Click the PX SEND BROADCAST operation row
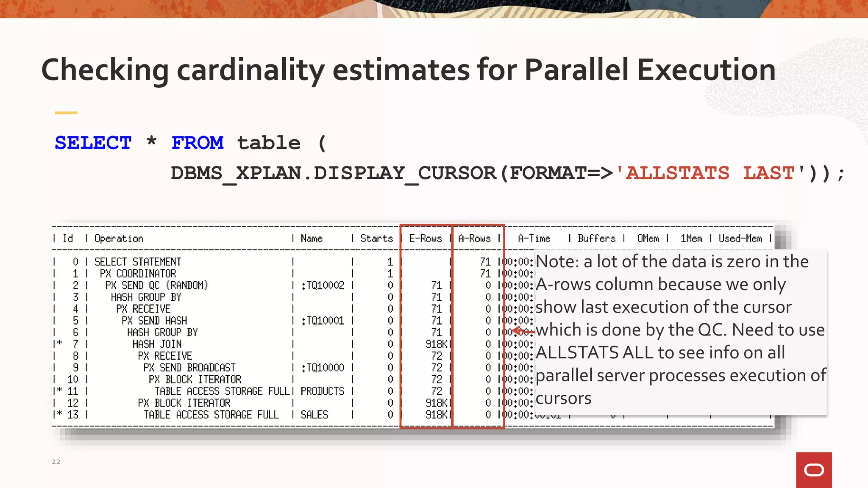Image resolution: width=868 pixels, height=488 pixels. [189, 367]
